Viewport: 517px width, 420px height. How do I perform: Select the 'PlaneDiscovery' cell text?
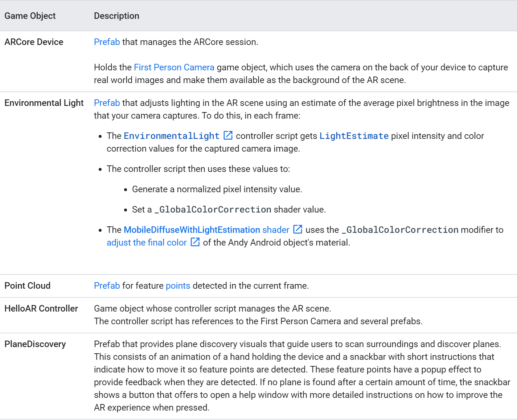(x=35, y=344)
